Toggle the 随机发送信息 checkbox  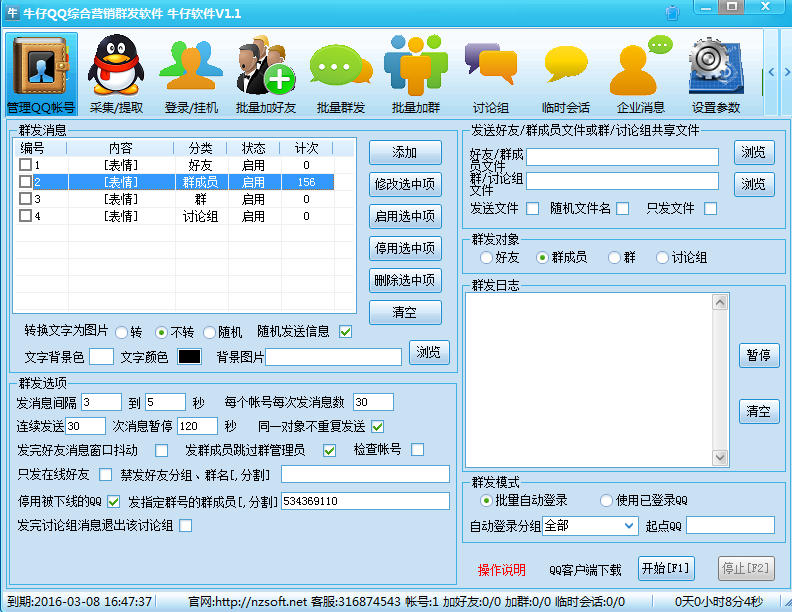pos(345,332)
